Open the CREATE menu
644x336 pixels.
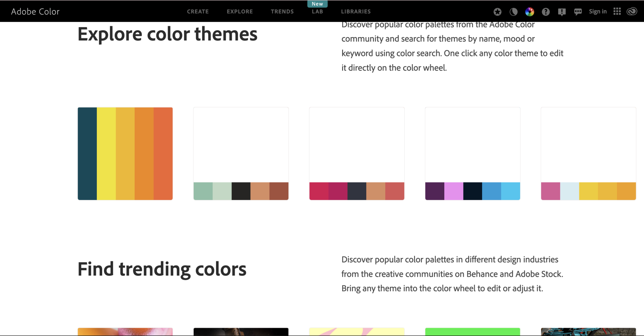point(198,11)
